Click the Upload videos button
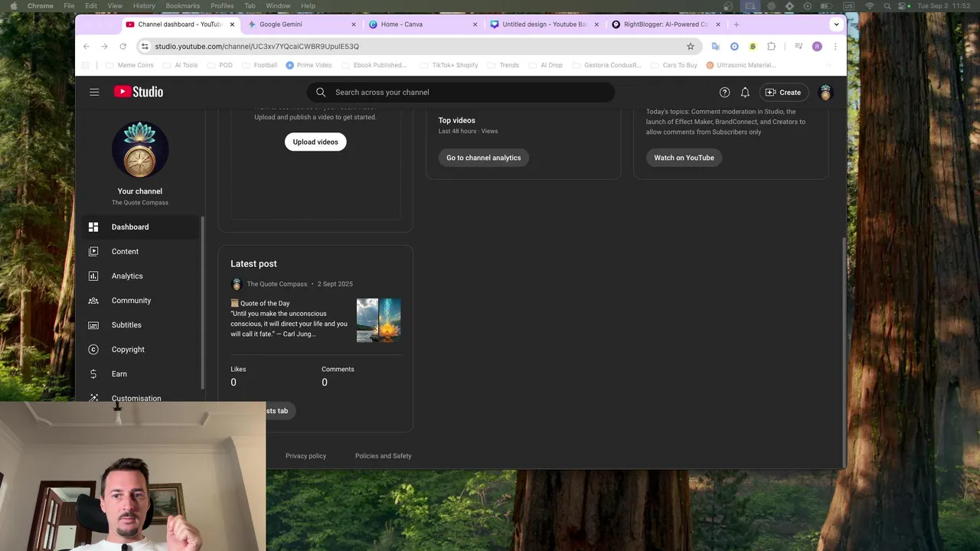 tap(315, 142)
